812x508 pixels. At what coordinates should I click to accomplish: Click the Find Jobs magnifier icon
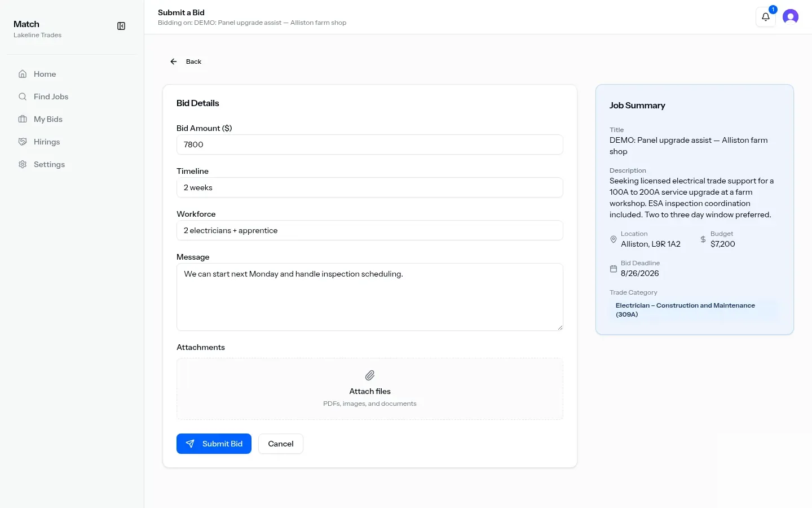click(x=23, y=97)
